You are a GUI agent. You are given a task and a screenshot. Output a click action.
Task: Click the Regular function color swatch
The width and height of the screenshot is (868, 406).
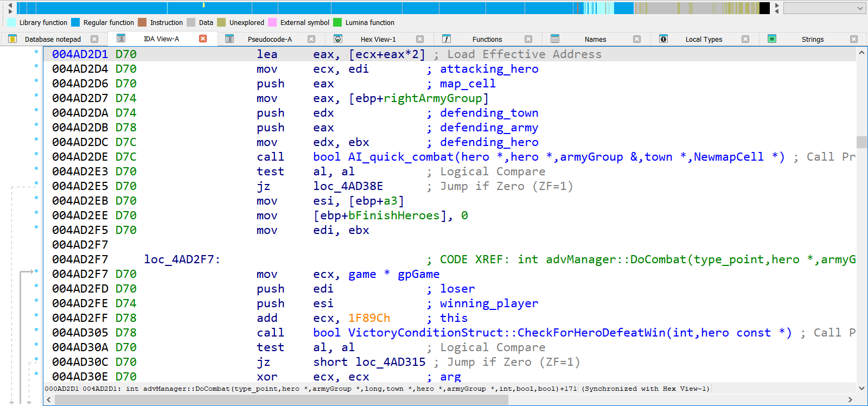pos(75,22)
